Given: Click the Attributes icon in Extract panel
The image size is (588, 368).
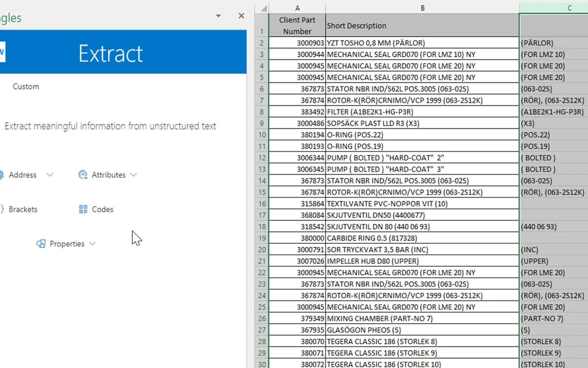Looking at the screenshot, I should (x=83, y=175).
